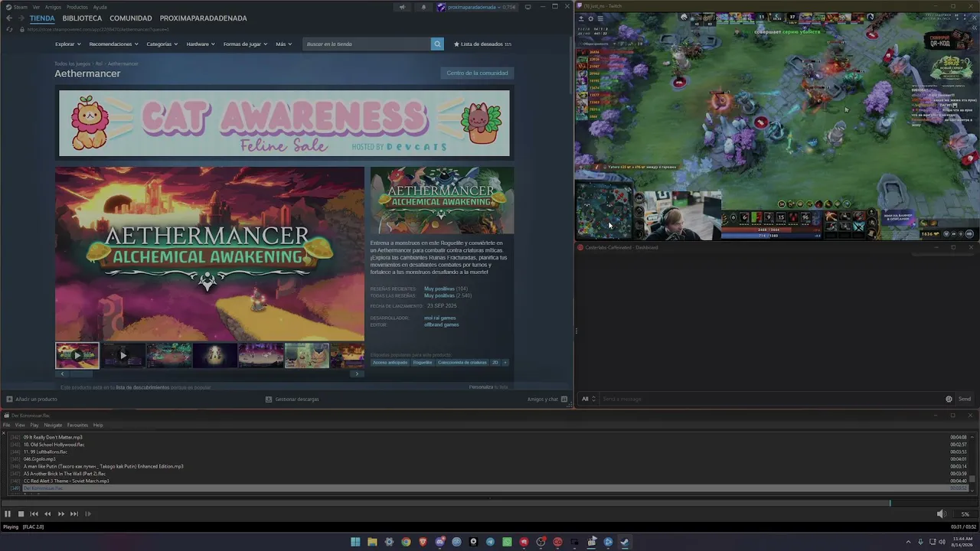Image resolution: width=980 pixels, height=551 pixels.
Task: Switch to the BIBLIOTECA tab
Action: [x=82, y=18]
